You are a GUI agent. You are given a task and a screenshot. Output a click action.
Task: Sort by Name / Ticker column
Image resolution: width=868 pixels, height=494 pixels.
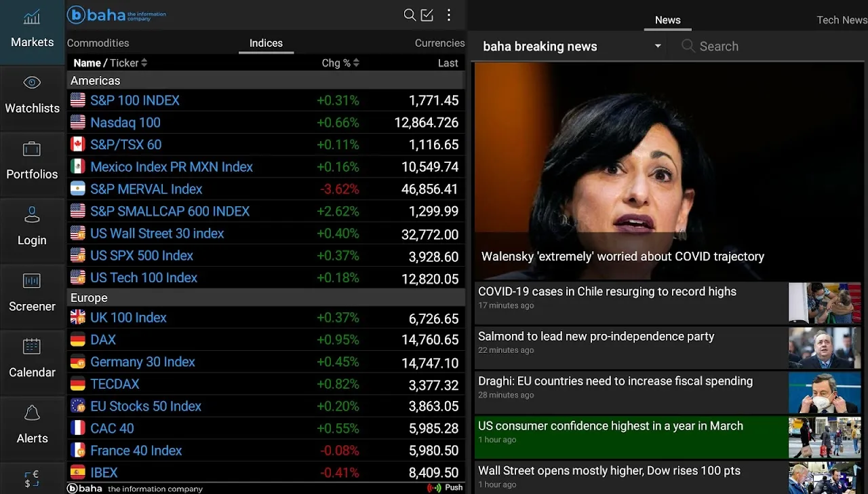click(x=110, y=63)
